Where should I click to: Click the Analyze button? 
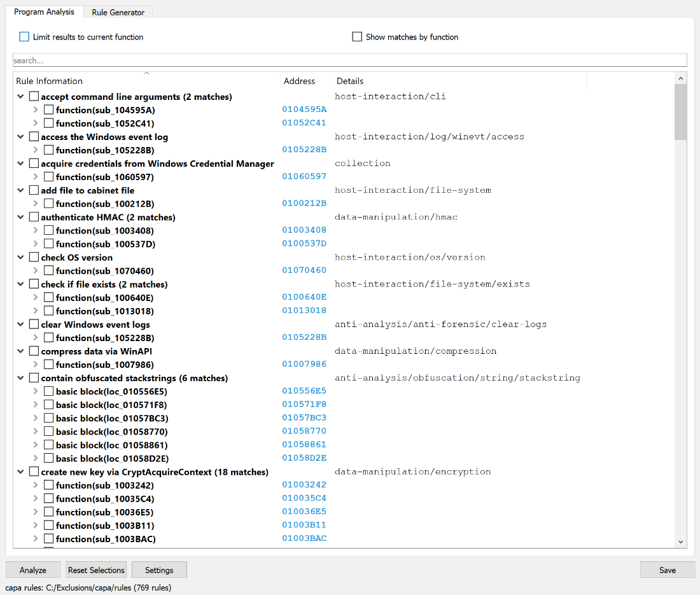tap(33, 570)
